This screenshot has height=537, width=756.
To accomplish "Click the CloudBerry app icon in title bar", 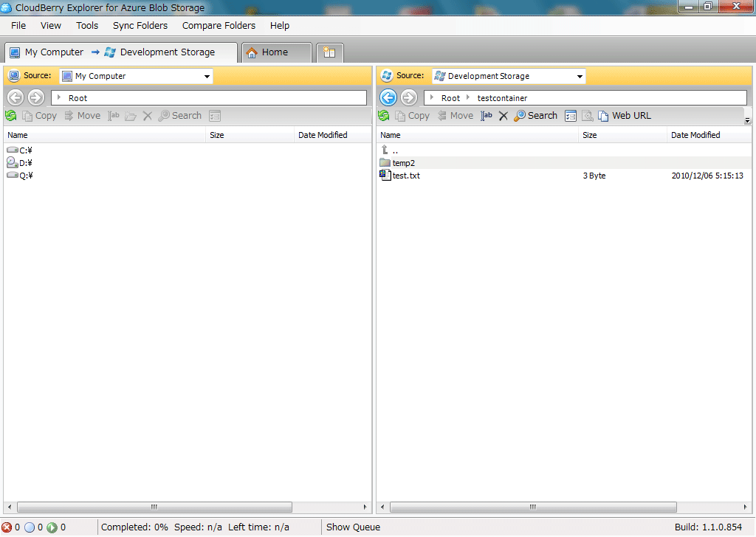I will [6, 7].
